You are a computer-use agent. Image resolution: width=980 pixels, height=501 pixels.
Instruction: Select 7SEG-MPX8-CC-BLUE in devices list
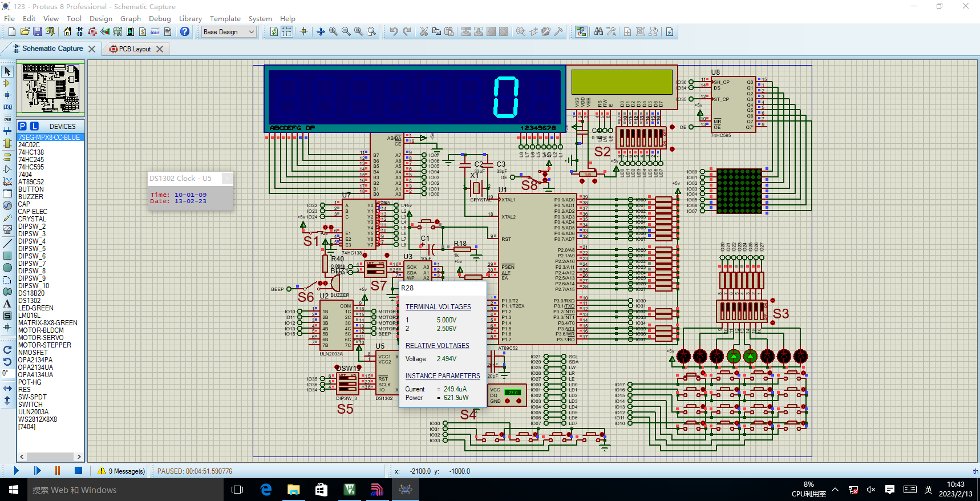point(50,138)
